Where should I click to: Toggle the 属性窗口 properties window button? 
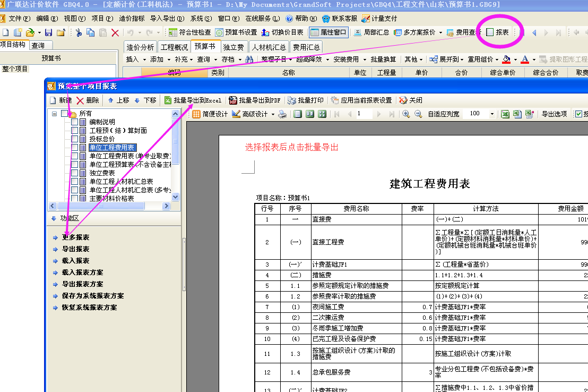tap(328, 32)
